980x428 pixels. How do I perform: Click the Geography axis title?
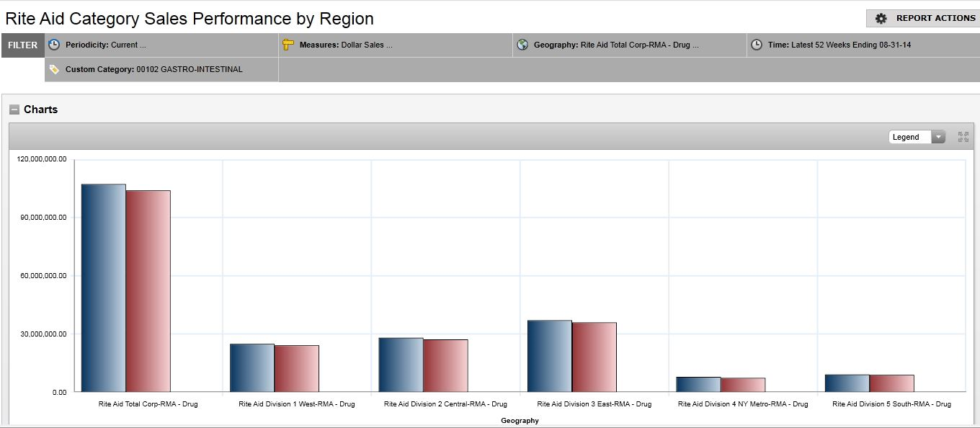tap(520, 420)
